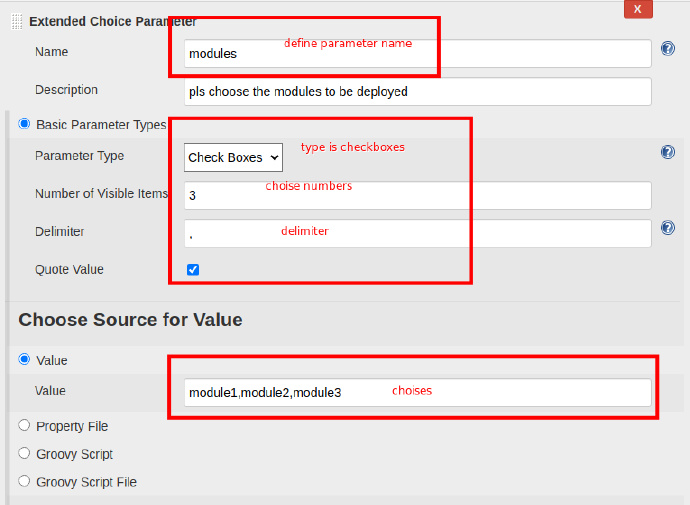The image size is (690, 505).
Task: Click the Delimiter field label
Action: (x=59, y=231)
